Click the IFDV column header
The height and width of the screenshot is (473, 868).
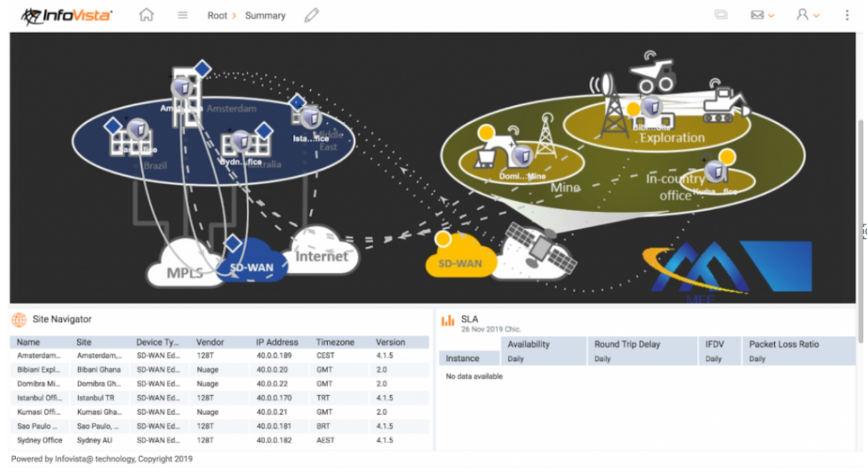point(714,344)
